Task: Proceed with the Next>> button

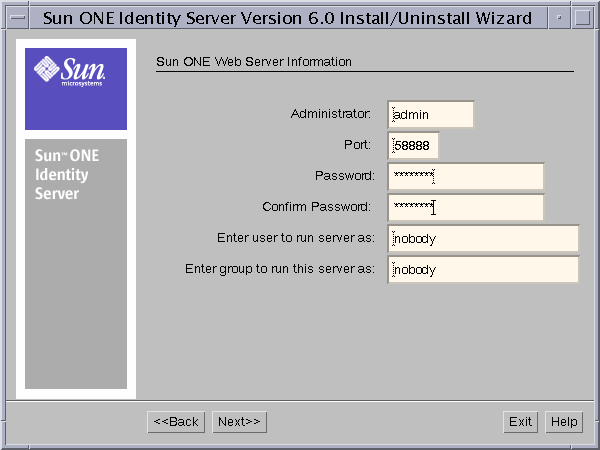Action: [x=239, y=422]
